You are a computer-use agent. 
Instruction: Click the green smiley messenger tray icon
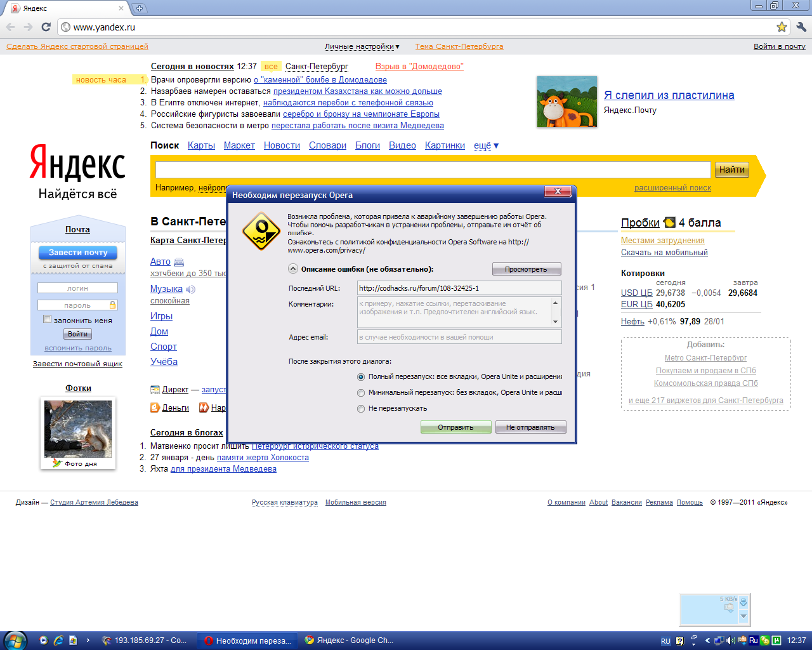pos(765,640)
